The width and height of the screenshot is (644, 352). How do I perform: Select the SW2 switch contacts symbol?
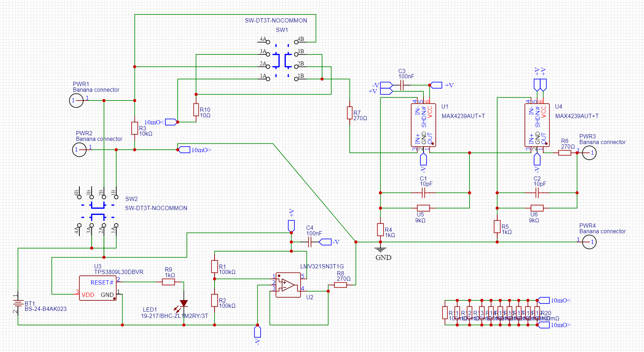click(98, 211)
